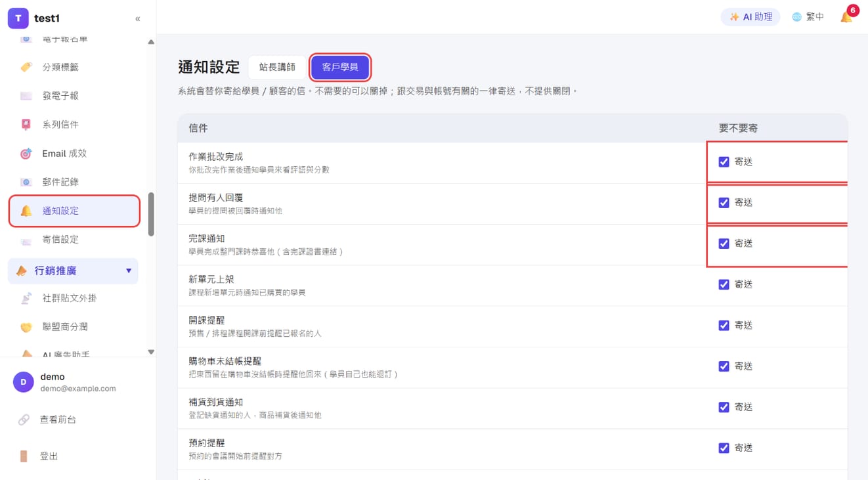Open the AI 助理 button
The width and height of the screenshot is (868, 480).
point(750,17)
